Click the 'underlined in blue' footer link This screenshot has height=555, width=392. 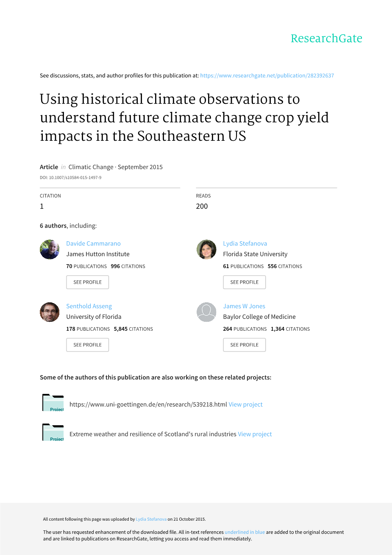tap(245, 532)
